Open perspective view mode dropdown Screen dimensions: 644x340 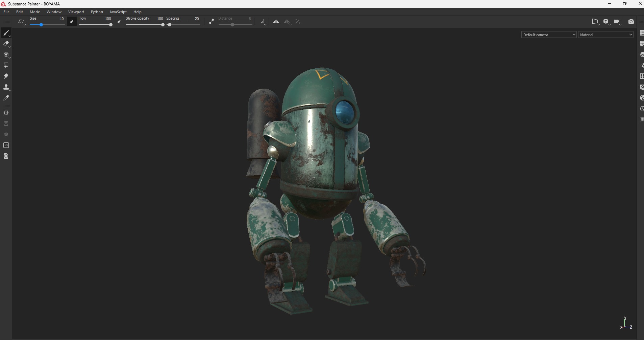coord(596,22)
